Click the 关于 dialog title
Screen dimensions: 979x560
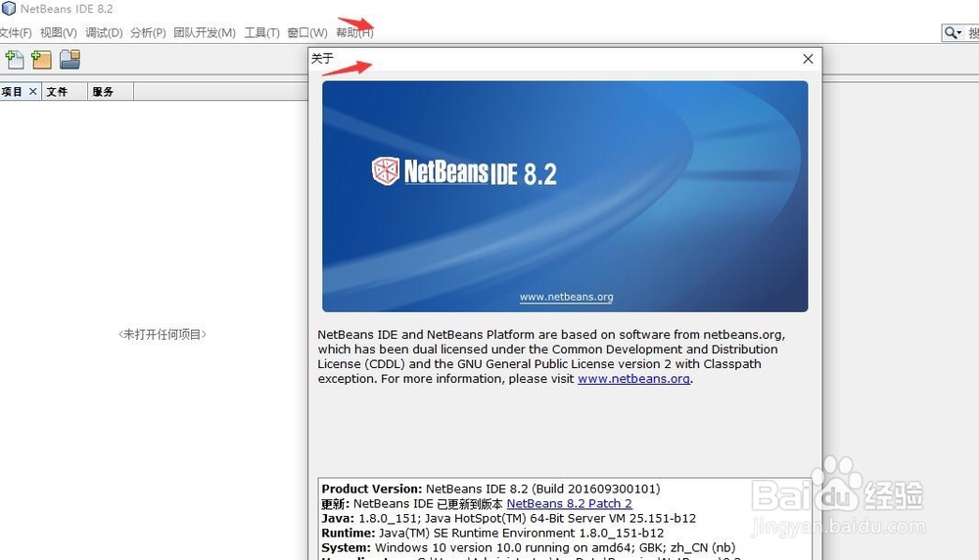[322, 58]
